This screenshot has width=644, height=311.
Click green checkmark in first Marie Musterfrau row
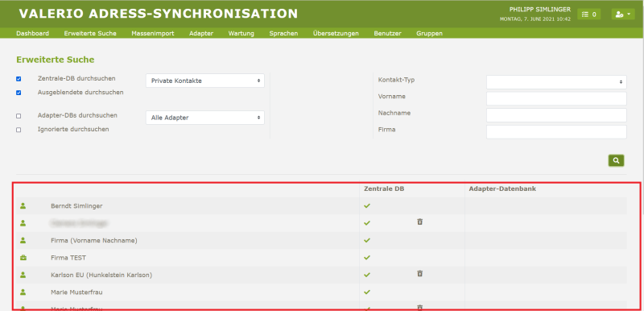click(367, 292)
